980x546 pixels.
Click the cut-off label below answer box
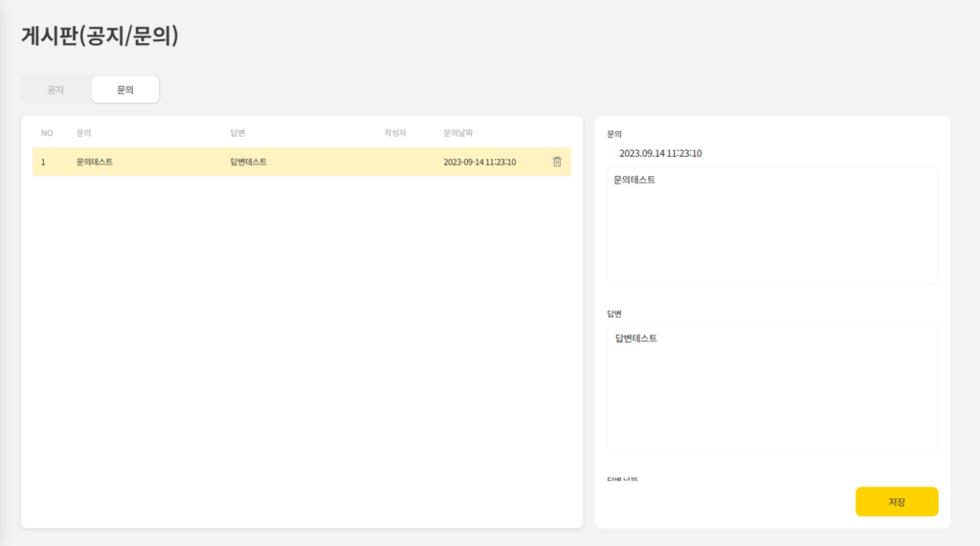(x=622, y=477)
